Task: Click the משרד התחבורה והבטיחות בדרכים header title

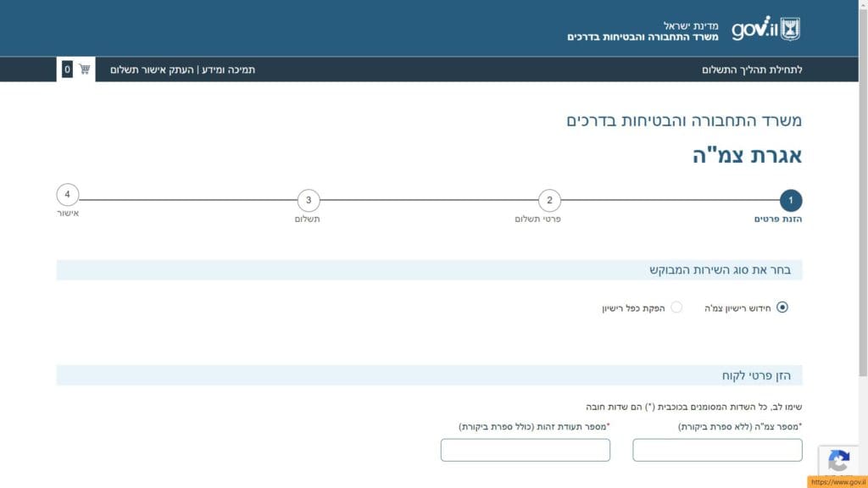Action: click(643, 37)
